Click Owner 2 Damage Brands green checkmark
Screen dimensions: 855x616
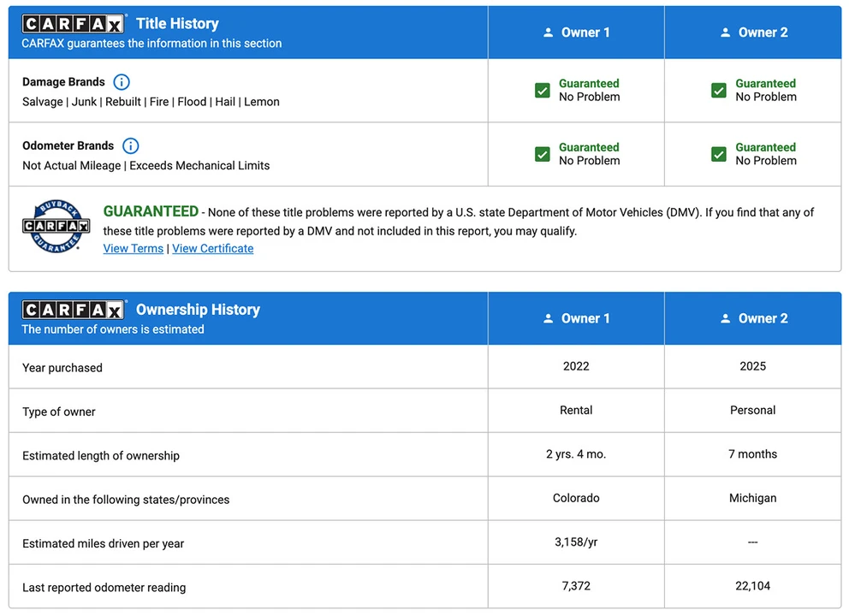tap(719, 91)
